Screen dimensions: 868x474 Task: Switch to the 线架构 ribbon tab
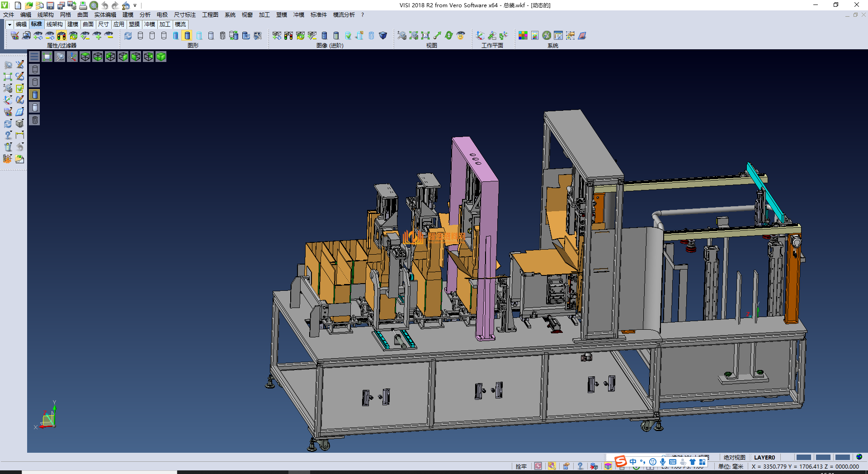click(x=54, y=24)
